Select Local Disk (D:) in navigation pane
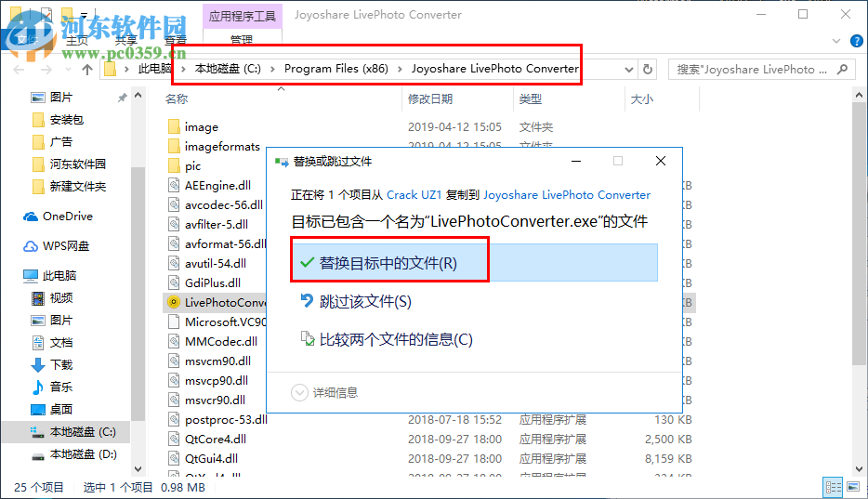The height and width of the screenshot is (499, 868). point(73,454)
